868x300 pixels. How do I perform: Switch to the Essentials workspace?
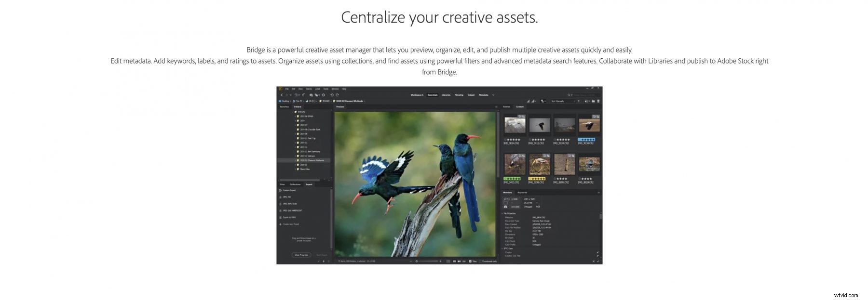click(433, 95)
